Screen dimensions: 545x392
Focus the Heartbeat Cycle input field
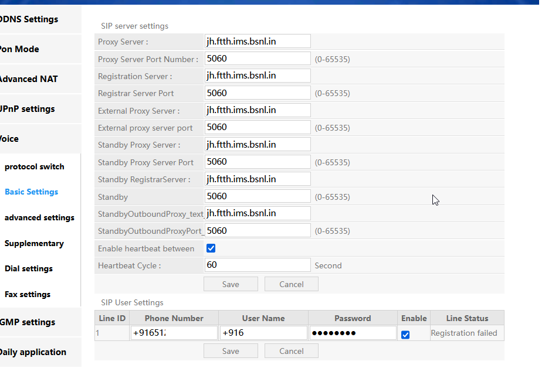point(258,265)
